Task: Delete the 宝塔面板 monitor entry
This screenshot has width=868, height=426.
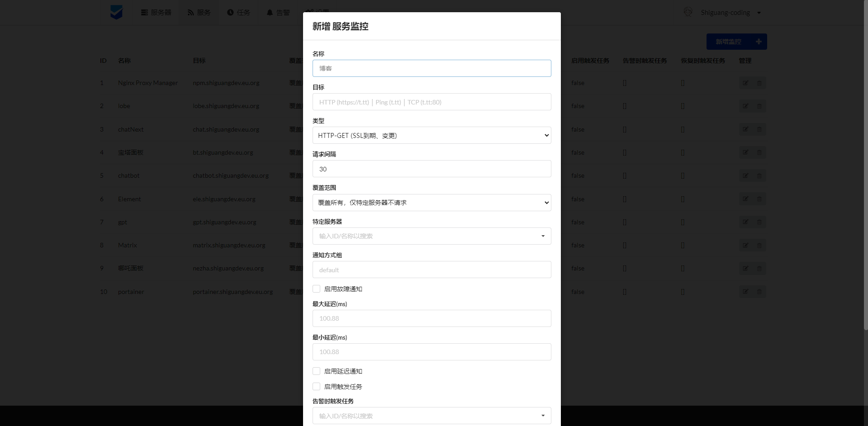Action: tap(759, 152)
